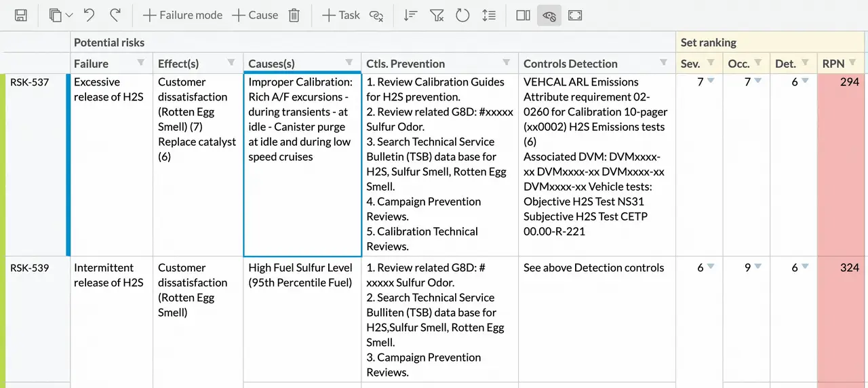Toggle the hidden columns eye icon
868x388 pixels.
pos(549,15)
